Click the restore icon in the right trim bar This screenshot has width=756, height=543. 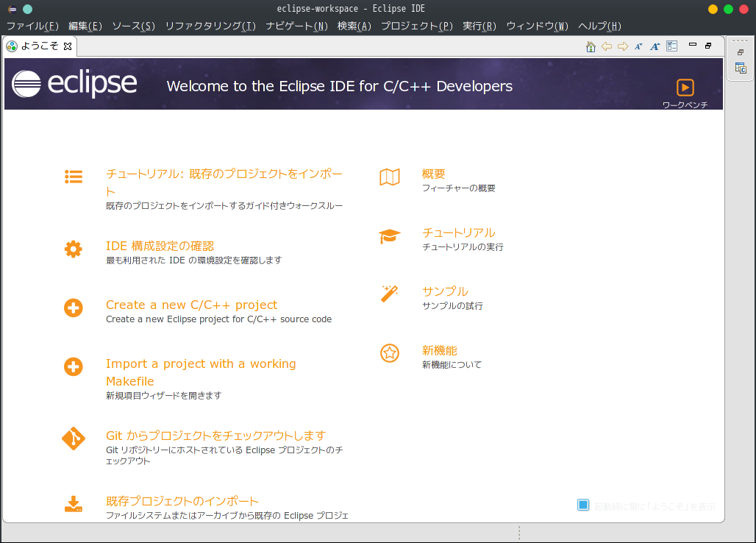pyautogui.click(x=741, y=52)
